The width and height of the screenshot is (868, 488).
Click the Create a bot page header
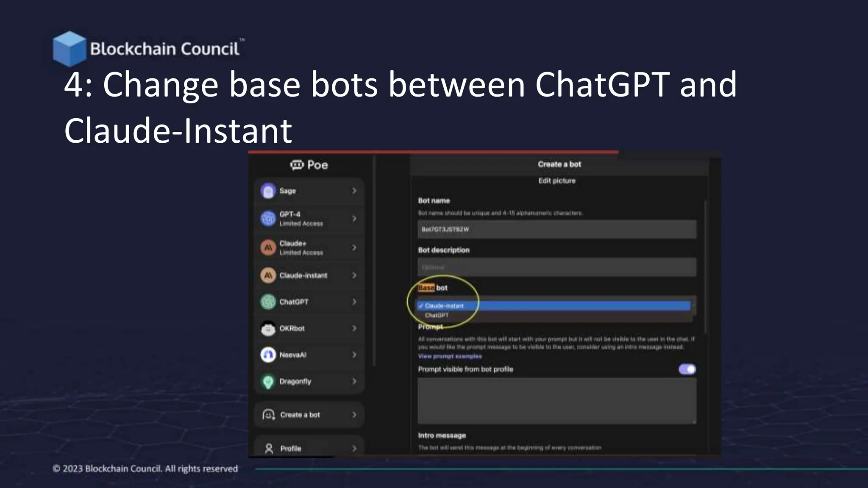(x=559, y=164)
